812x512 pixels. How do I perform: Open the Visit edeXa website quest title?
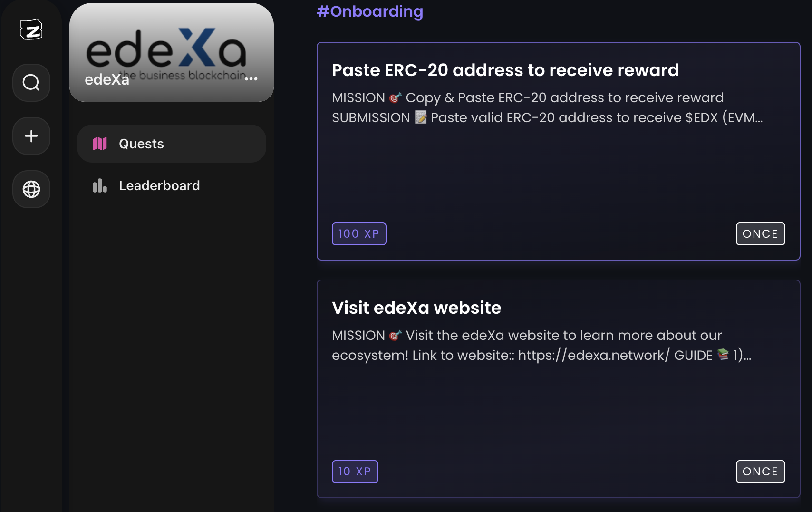tap(416, 308)
